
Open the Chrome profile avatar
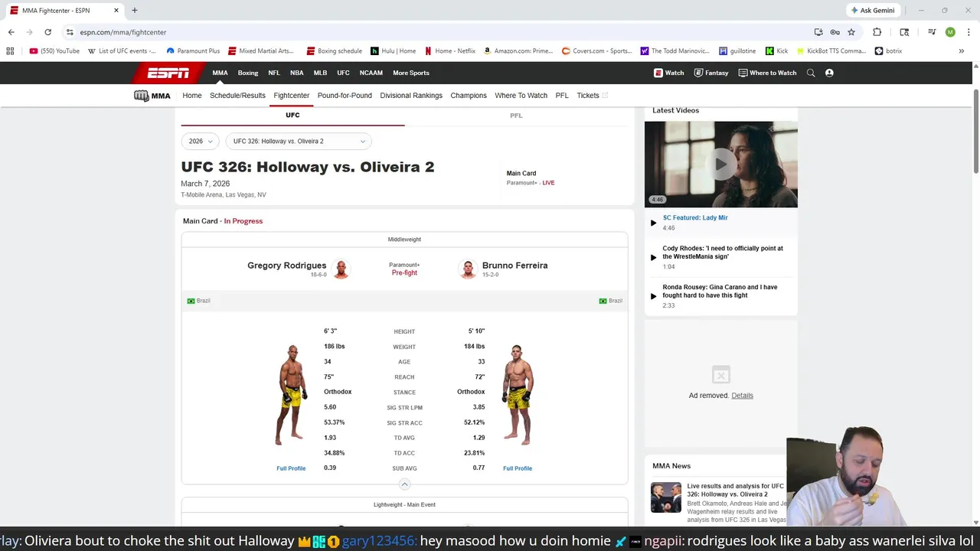pos(950,32)
